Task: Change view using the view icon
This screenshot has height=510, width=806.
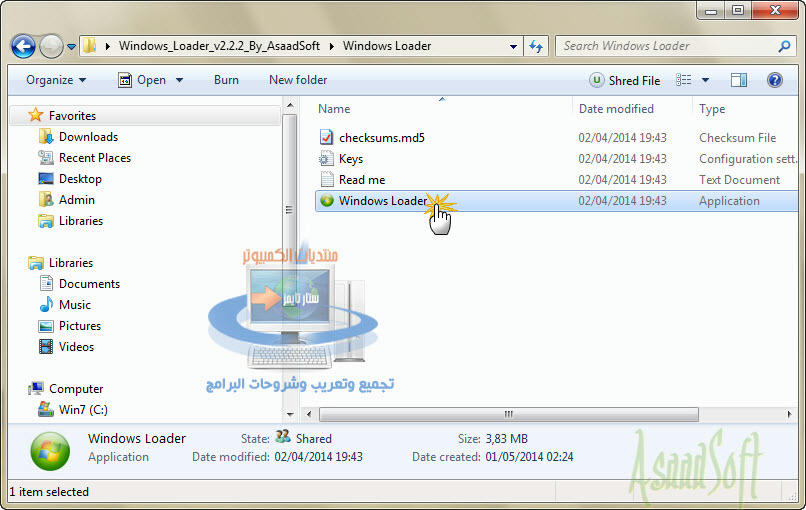Action: point(683,80)
